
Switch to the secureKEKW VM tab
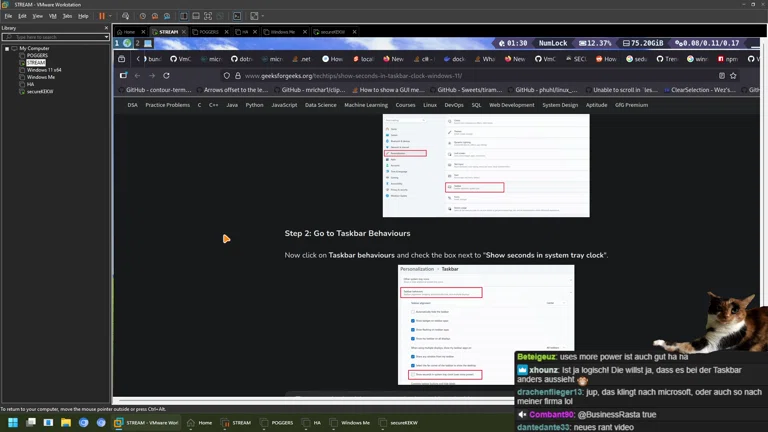pos(332,32)
